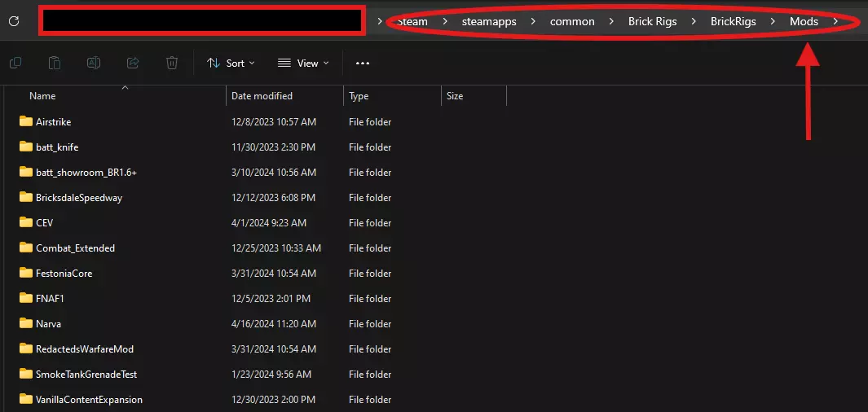Click the Refresh icon
Image resolution: width=868 pixels, height=412 pixels.
(15, 21)
